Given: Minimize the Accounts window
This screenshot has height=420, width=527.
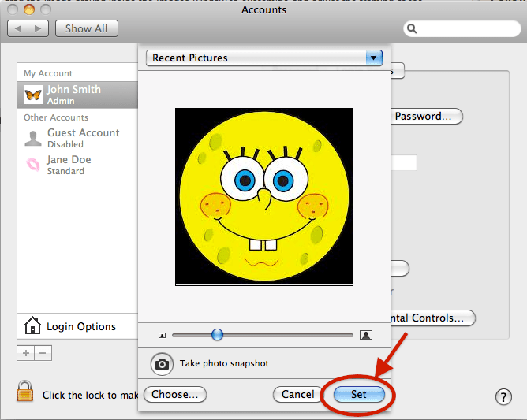Looking at the screenshot, I should pos(29,9).
